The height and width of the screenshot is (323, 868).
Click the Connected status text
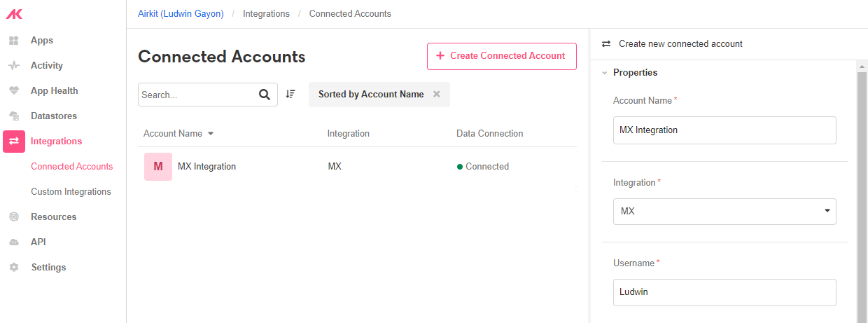(487, 167)
